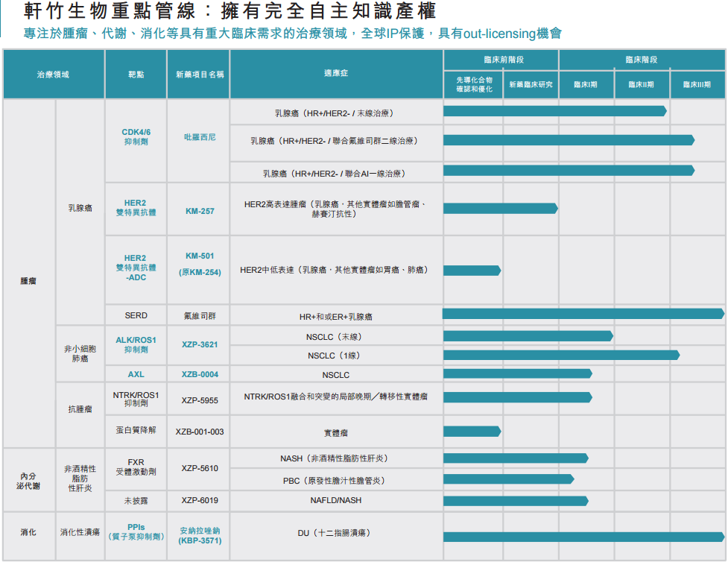Screen dimensions: 728x562
Task: Click the HR+和或ER+乳腺癌 indication
Action: pos(335,317)
